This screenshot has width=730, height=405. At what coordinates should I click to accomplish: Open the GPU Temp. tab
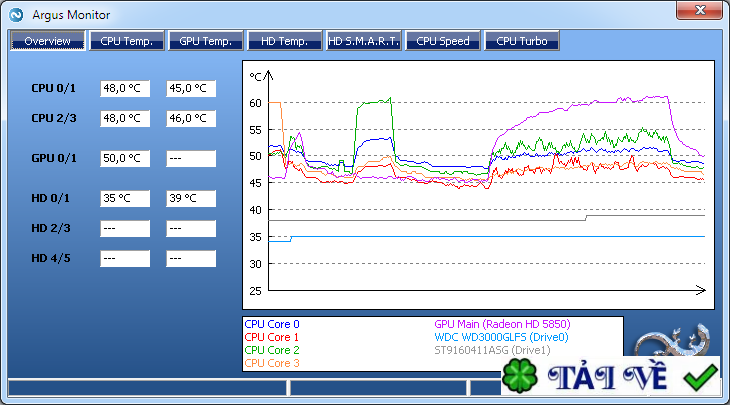pos(205,41)
